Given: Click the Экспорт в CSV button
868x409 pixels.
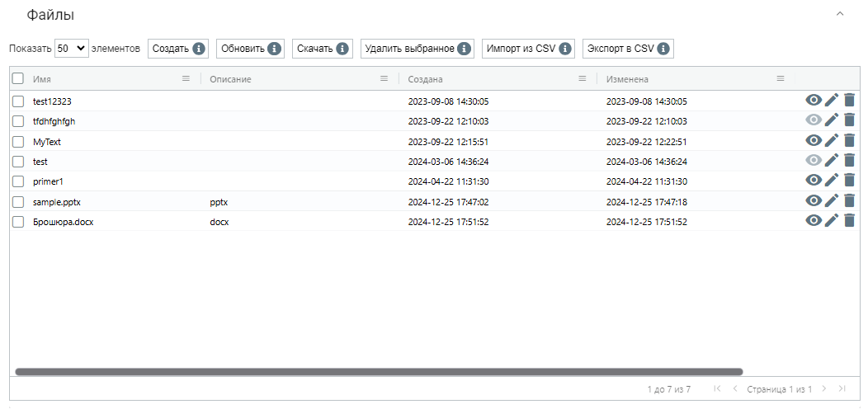Looking at the screenshot, I should pyautogui.click(x=628, y=49).
